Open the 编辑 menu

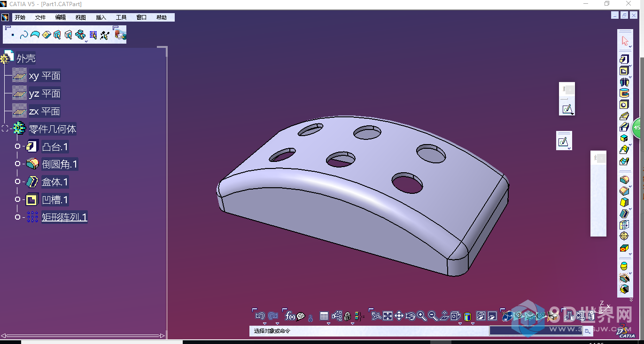(61, 17)
